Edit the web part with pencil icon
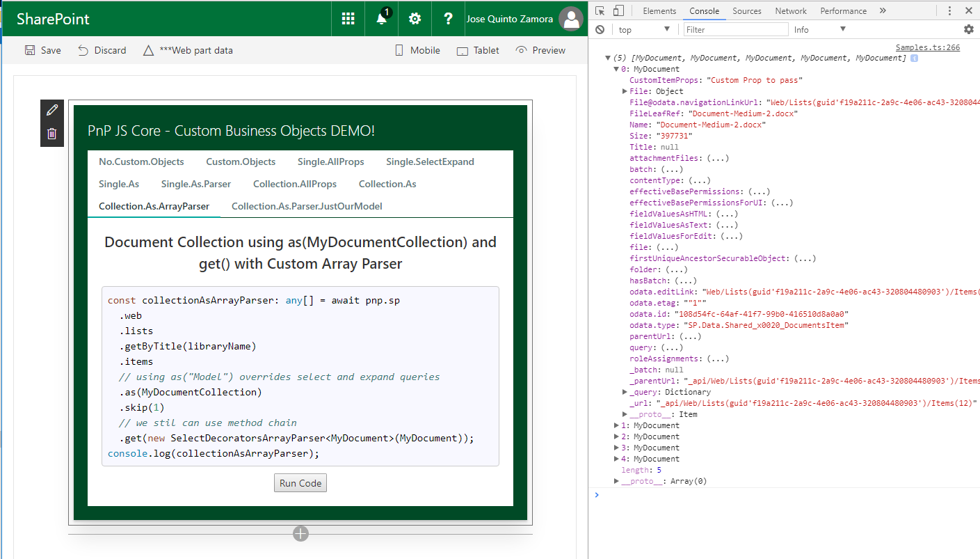Viewport: 980px width, 559px height. point(52,110)
